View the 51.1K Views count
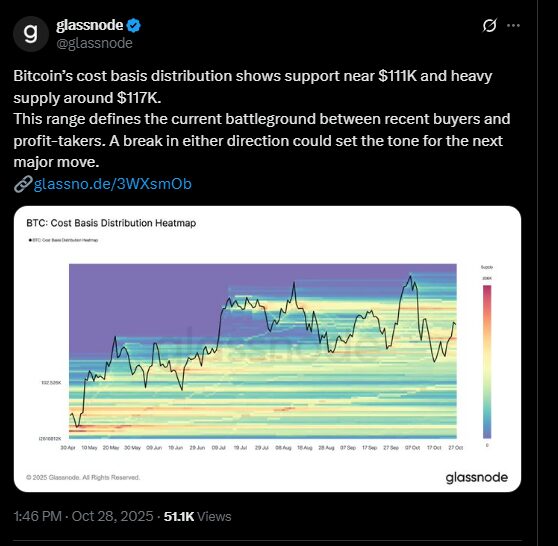558x546 pixels. pos(198,516)
